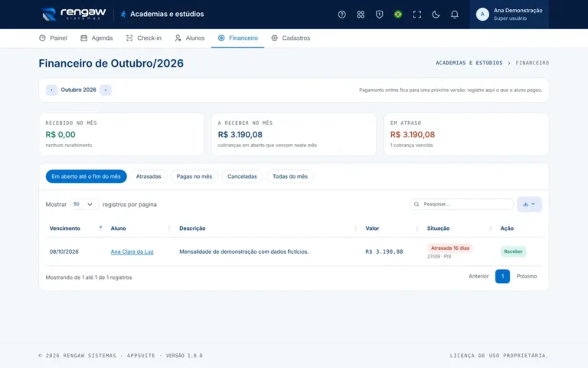The height and width of the screenshot is (368, 588).
Task: Go to next month arrow
Action: coord(106,90)
